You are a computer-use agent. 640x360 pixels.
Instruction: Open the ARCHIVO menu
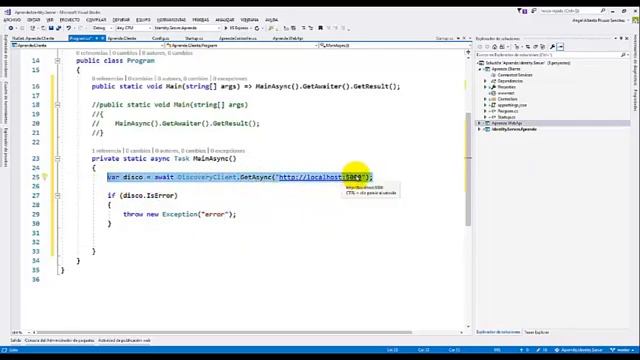12,20
